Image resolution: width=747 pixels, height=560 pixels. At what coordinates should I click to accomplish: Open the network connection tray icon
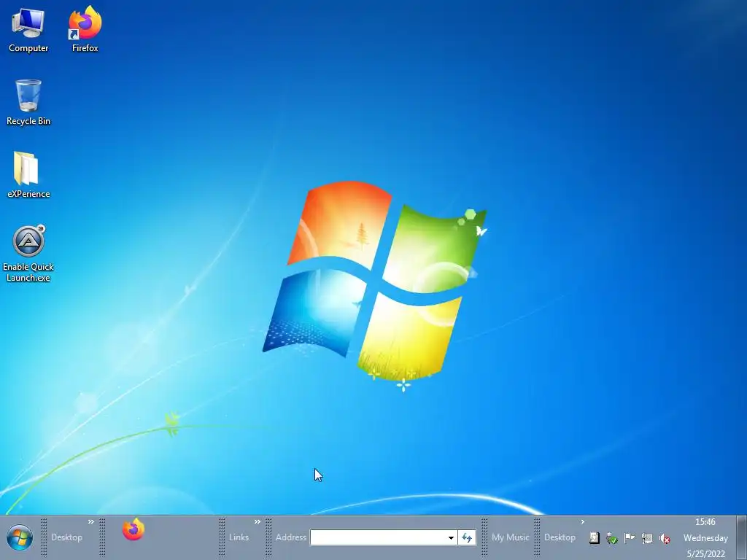(647, 539)
